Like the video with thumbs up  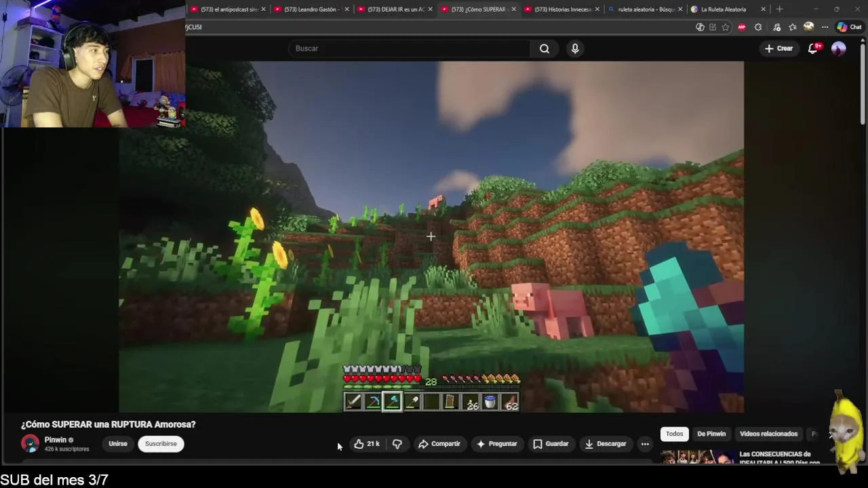pos(366,444)
